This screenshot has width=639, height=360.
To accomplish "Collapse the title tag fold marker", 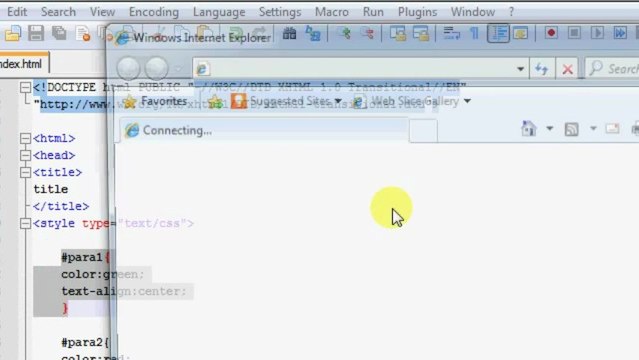I will click(25, 172).
